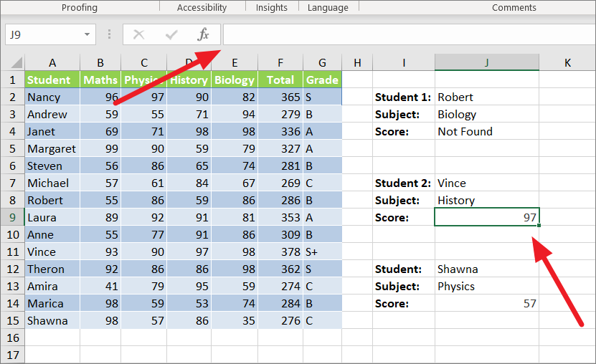Click the grade S+ cell
This screenshot has width=596, height=364.
[x=322, y=252]
